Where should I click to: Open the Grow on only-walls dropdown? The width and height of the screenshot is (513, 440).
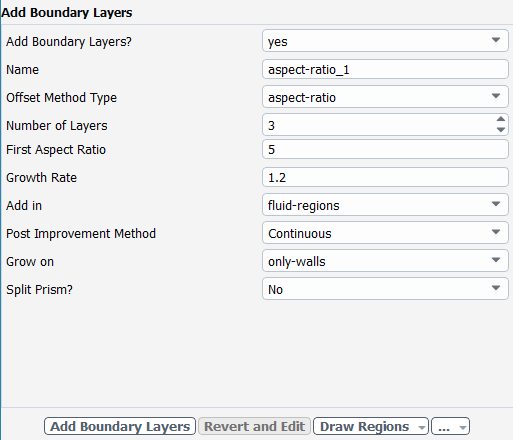point(385,261)
